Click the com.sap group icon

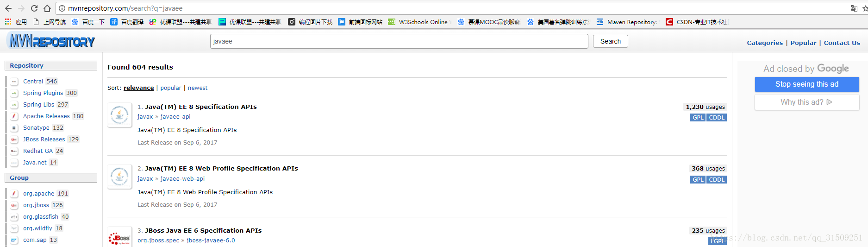click(14, 240)
